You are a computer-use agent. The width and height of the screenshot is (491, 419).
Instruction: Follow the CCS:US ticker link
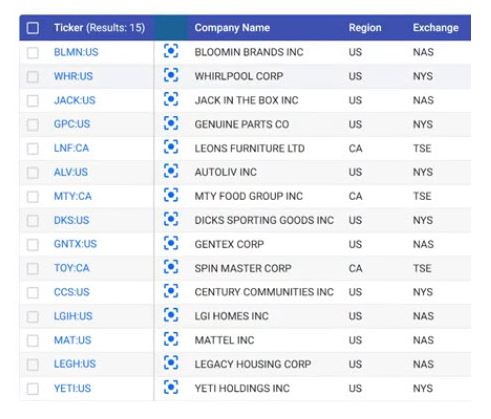click(72, 292)
